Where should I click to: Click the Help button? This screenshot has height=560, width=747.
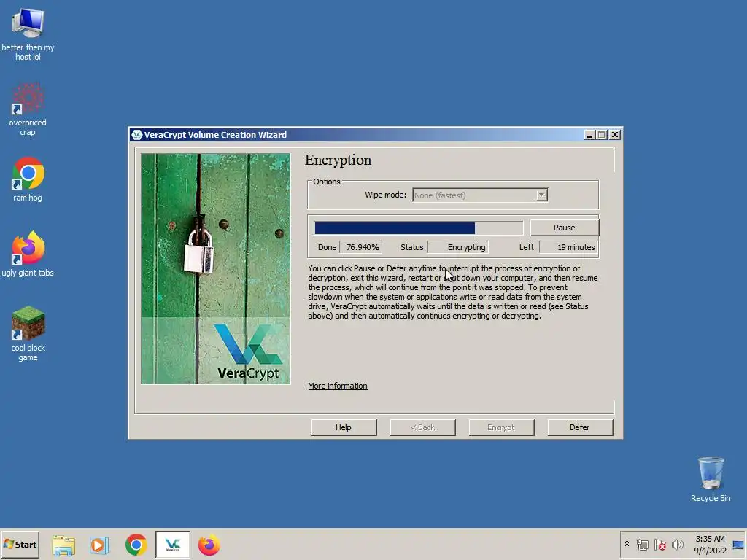click(x=344, y=427)
